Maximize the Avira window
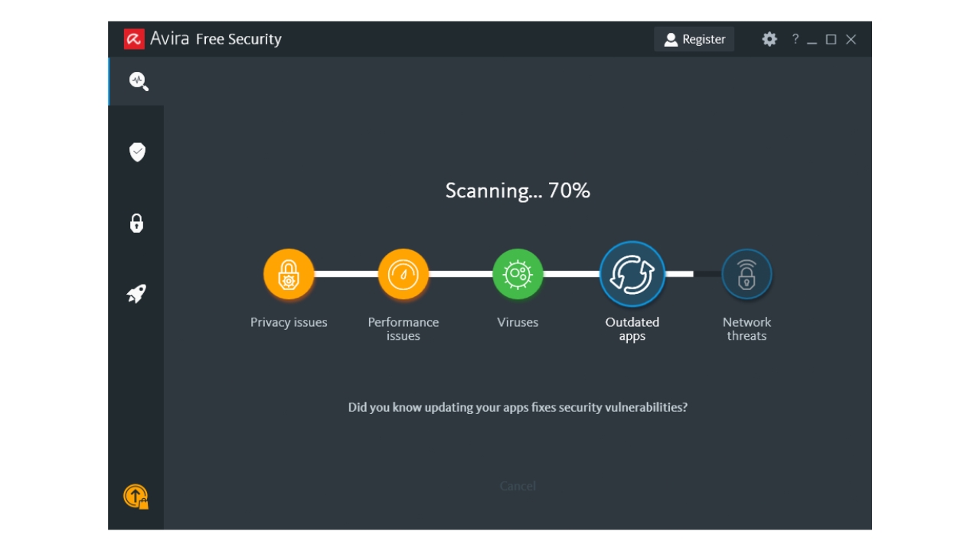The image size is (980, 551). pos(831,39)
